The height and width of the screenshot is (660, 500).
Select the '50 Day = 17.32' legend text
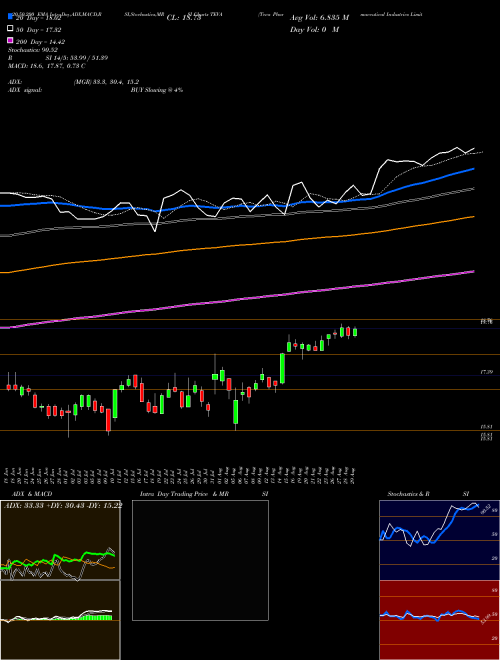point(39,30)
